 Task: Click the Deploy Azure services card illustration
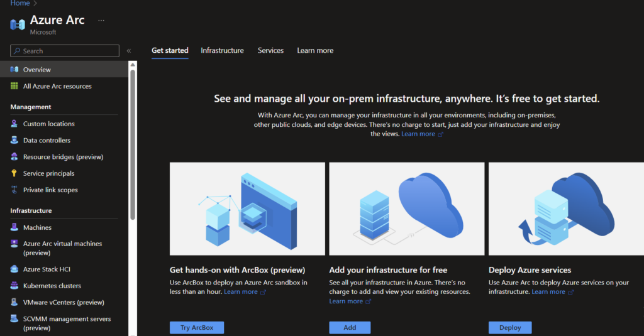click(567, 209)
